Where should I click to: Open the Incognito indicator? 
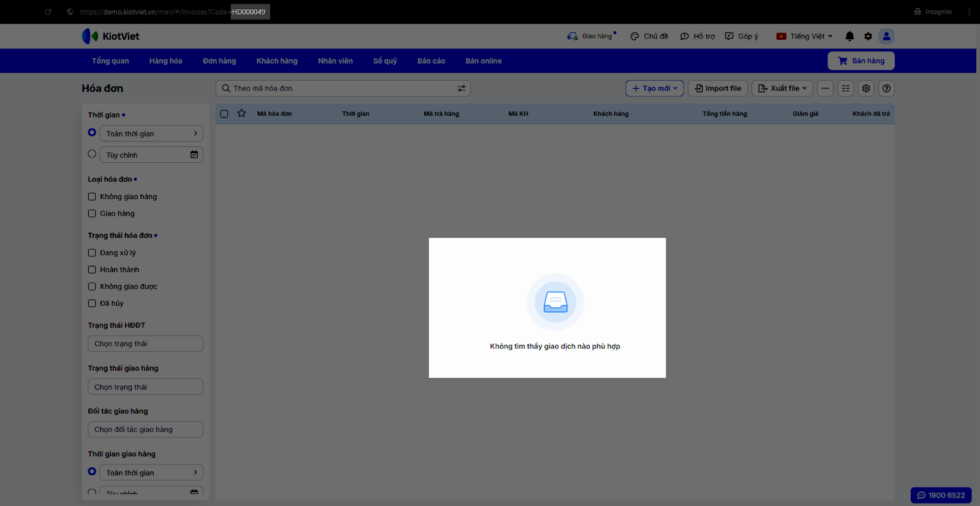pos(933,12)
